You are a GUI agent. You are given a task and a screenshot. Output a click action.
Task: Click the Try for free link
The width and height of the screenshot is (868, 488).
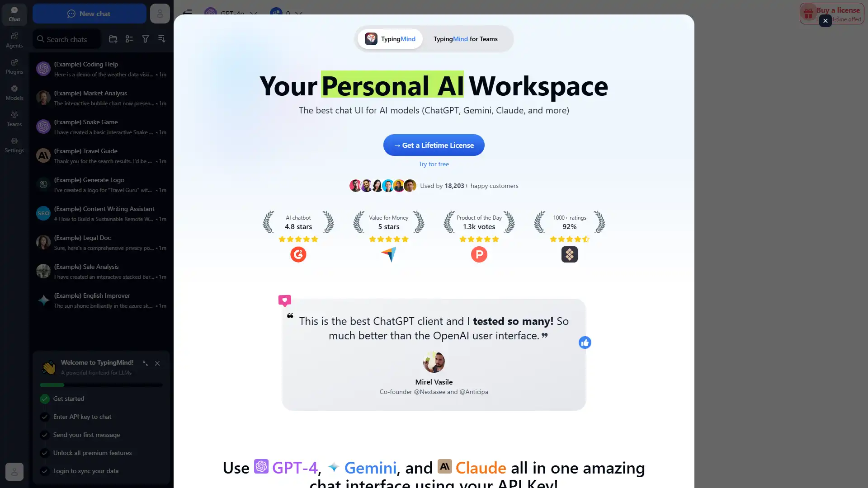coord(434,164)
